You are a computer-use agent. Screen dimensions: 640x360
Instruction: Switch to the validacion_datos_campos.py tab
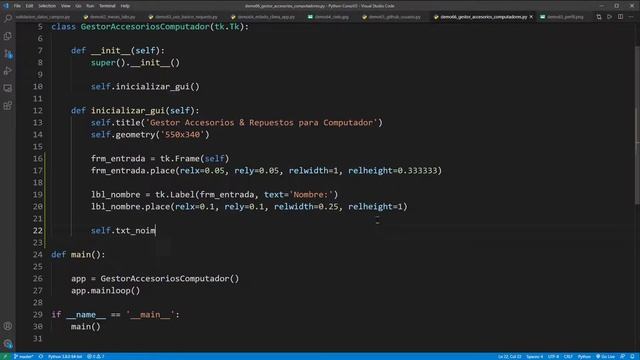pos(43,17)
